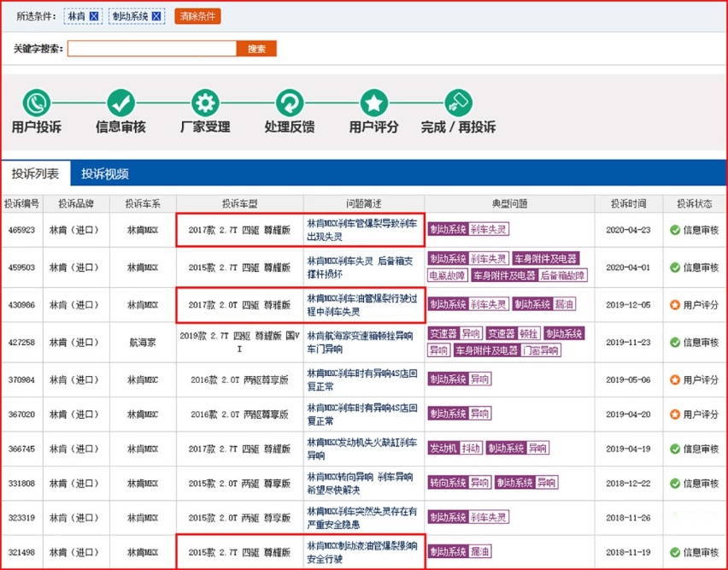Click complaint number 321498

pyautogui.click(x=21, y=552)
